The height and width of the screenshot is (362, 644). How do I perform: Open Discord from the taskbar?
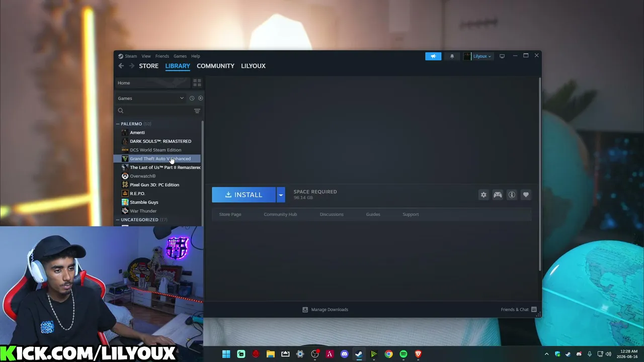[x=344, y=354]
